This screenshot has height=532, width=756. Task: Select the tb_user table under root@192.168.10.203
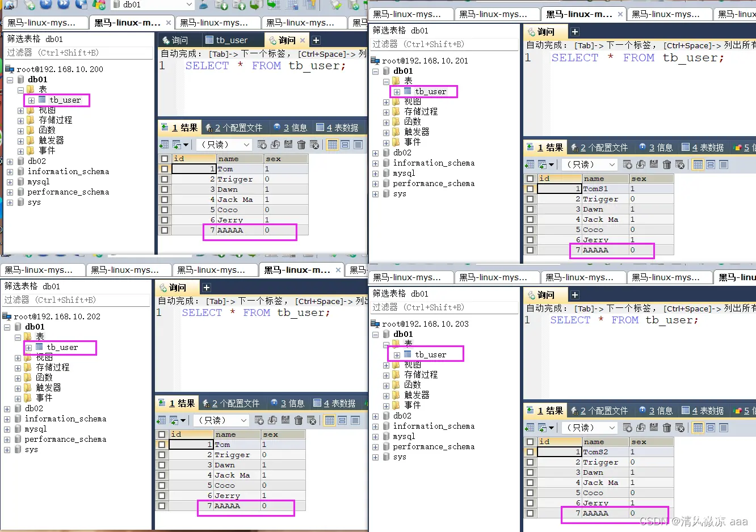430,354
